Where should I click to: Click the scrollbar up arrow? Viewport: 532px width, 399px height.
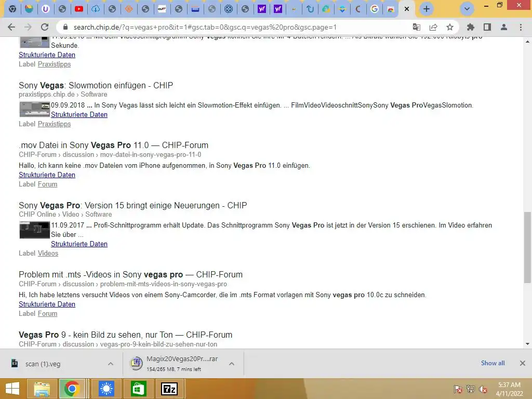click(x=527, y=42)
